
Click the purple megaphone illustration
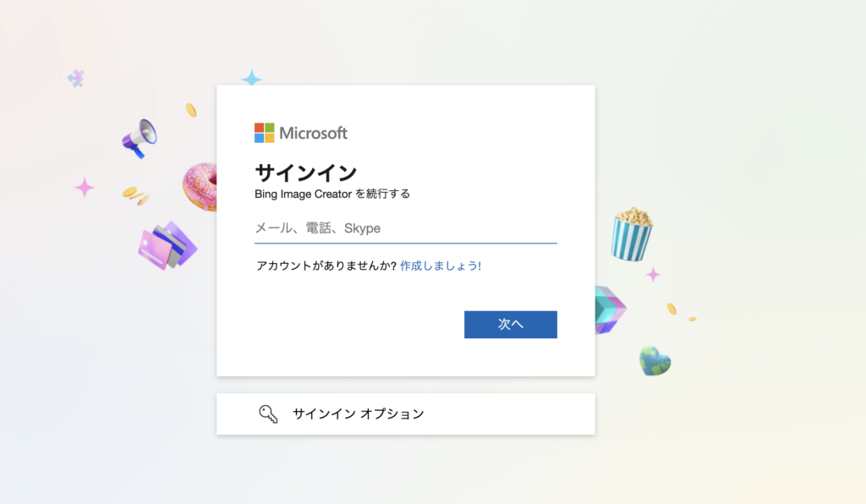pyautogui.click(x=140, y=137)
